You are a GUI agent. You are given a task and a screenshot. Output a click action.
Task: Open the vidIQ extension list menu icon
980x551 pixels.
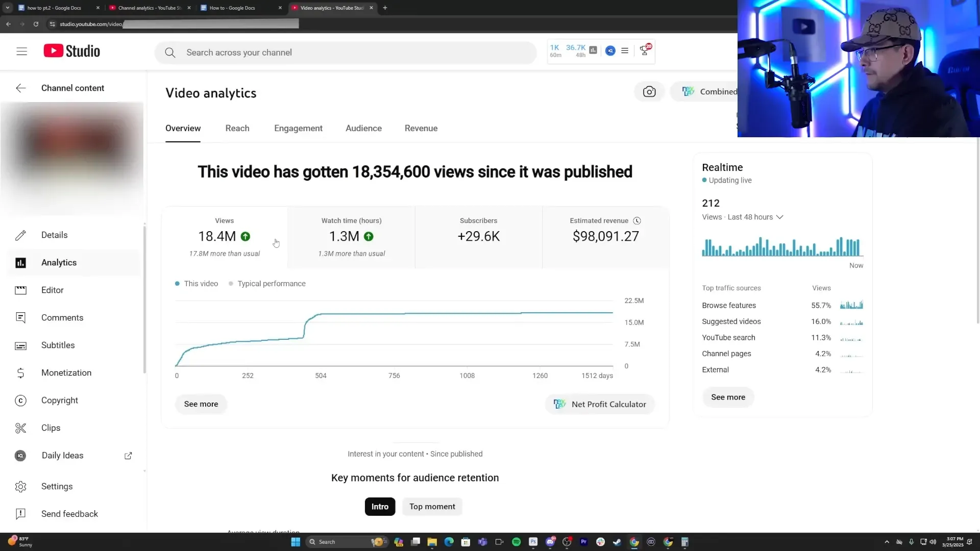625,51
